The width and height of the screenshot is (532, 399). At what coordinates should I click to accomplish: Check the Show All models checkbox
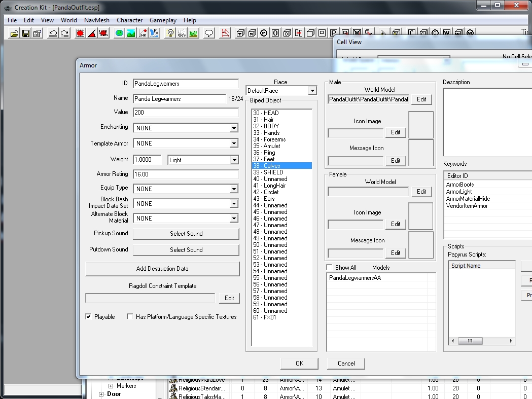click(330, 268)
